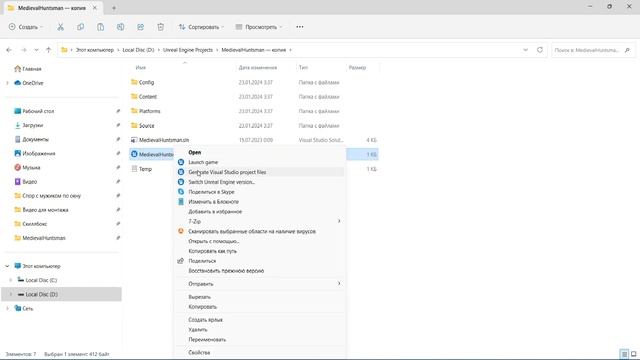The image size is (640, 360).
Task: Click the Delete trash icon in toolbar
Action: tap(160, 27)
